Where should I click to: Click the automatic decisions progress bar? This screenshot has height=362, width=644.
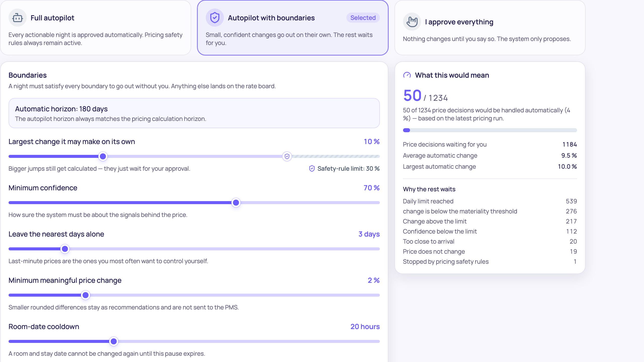tap(490, 130)
